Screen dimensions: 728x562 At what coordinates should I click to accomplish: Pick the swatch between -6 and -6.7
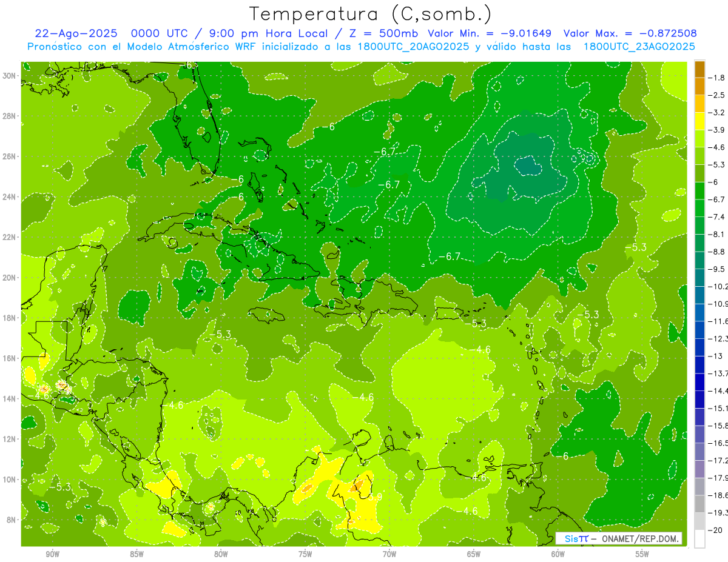pos(699,191)
